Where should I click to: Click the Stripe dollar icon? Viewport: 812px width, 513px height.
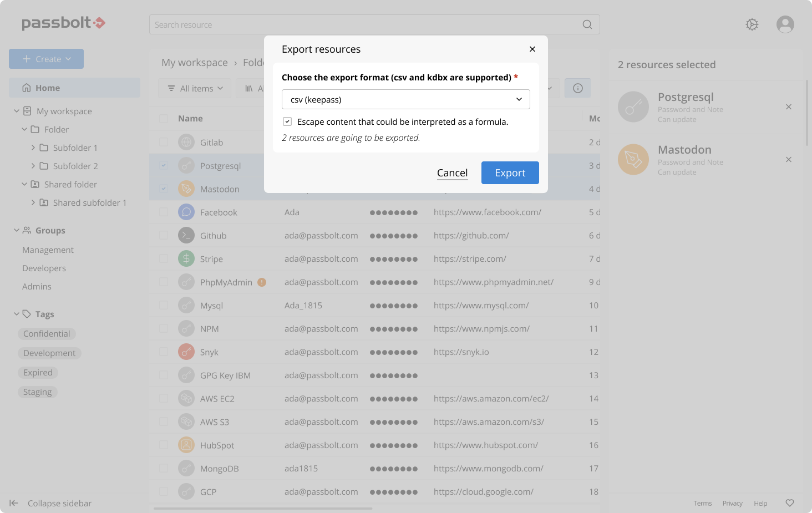(x=186, y=259)
